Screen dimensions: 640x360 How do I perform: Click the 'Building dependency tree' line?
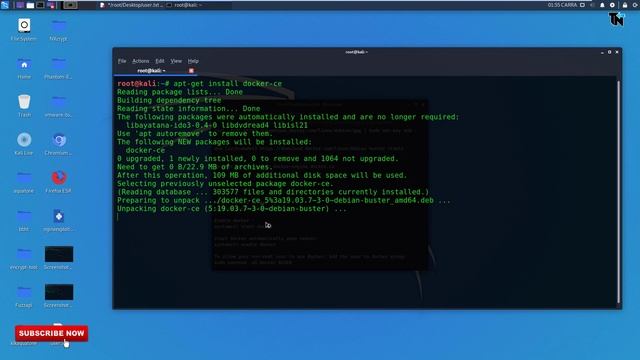coord(169,100)
